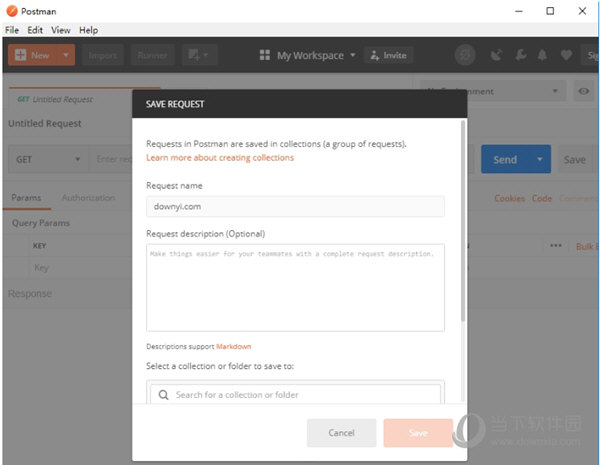The height and width of the screenshot is (465, 600).
Task: Click the Request description text area
Action: [x=295, y=287]
